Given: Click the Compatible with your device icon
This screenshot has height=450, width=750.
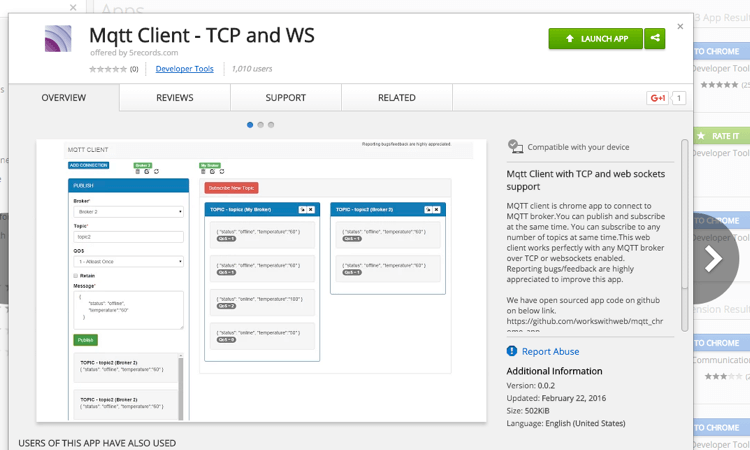Looking at the screenshot, I should [515, 146].
